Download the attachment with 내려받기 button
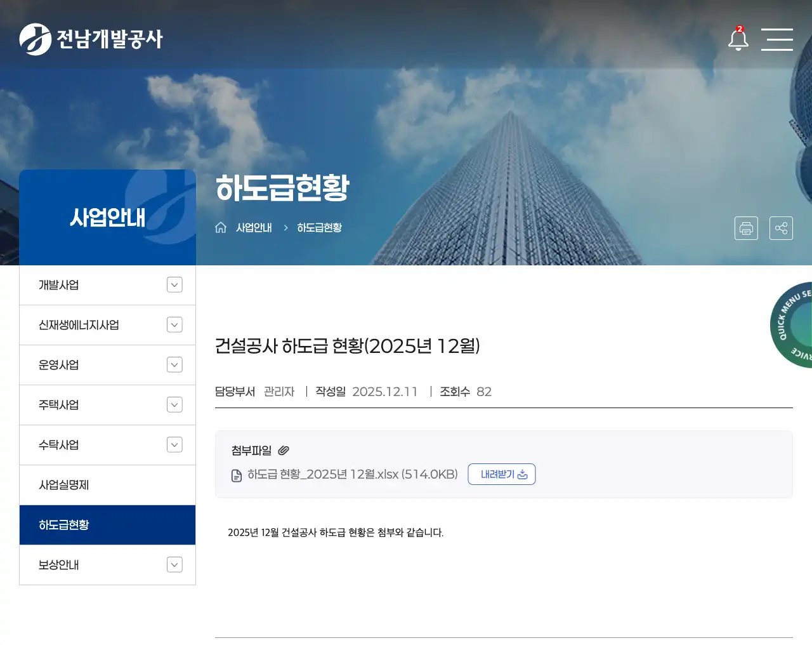This screenshot has height=650, width=812. click(x=502, y=474)
